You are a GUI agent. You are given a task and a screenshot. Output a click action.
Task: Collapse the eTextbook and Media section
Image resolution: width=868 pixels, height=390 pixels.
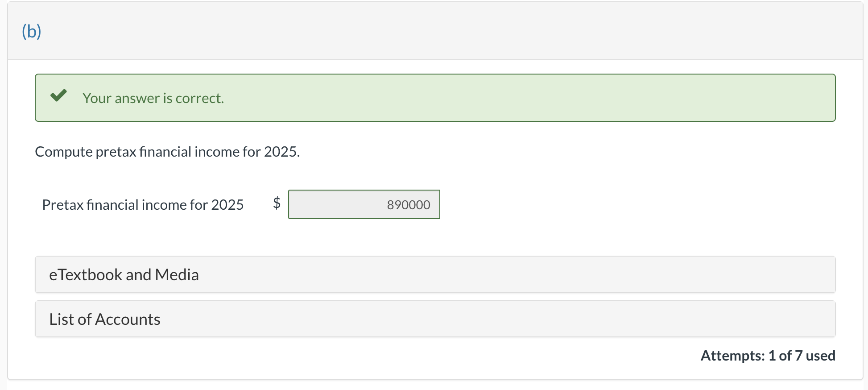point(435,274)
